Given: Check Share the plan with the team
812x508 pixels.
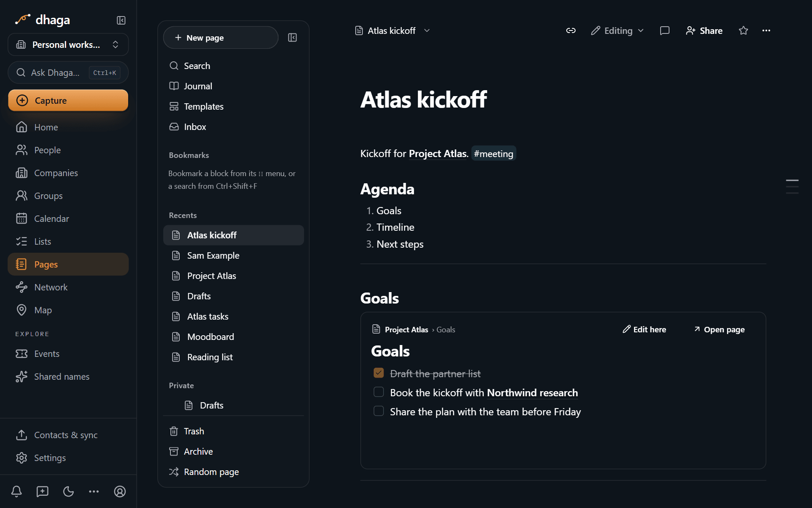Looking at the screenshot, I should click(379, 411).
